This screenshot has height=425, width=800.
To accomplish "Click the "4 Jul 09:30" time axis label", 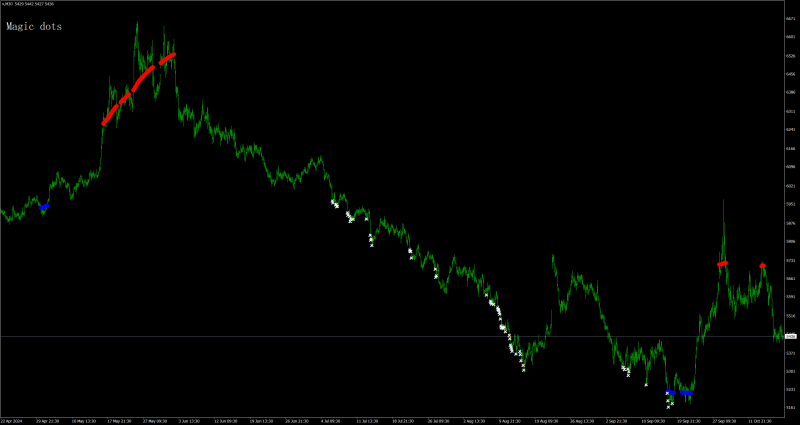I will coord(331,421).
